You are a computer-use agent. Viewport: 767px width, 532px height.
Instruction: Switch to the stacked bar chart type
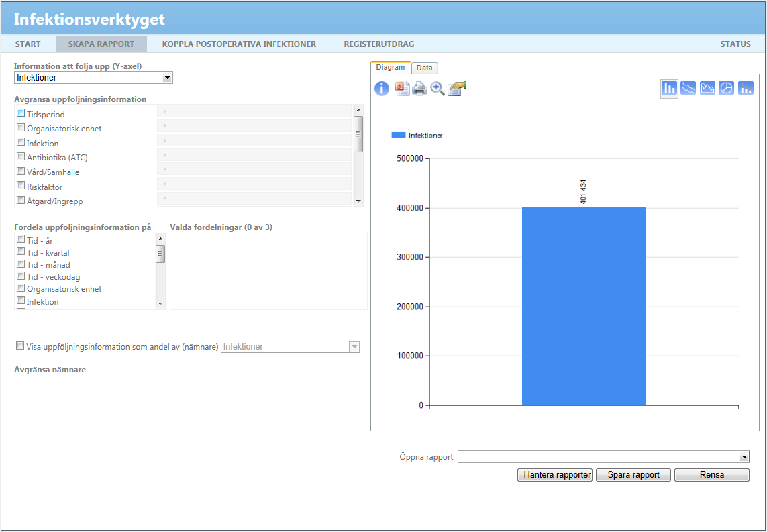click(x=746, y=88)
